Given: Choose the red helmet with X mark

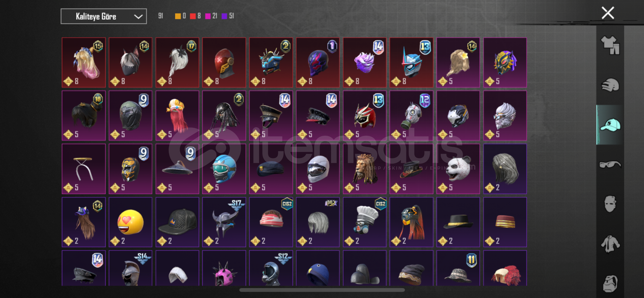Looking at the screenshot, I should tap(224, 63).
